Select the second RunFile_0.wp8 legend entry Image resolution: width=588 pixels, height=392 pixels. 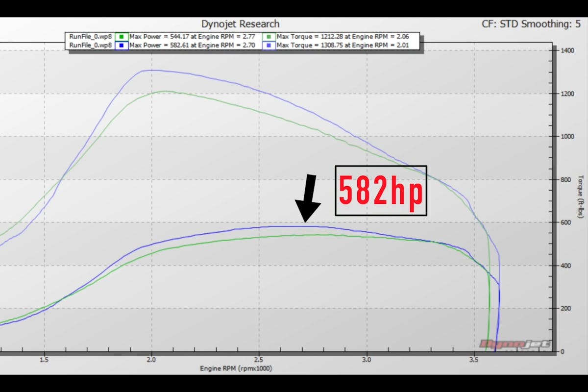(91, 45)
